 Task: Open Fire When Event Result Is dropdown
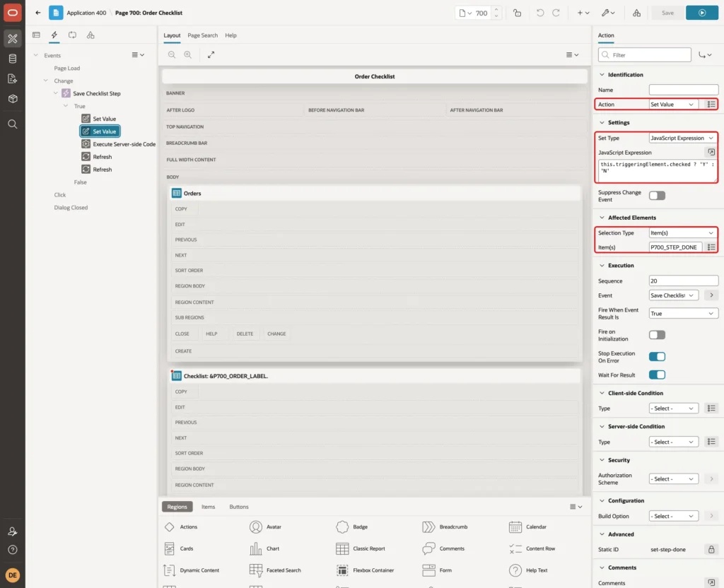point(684,313)
